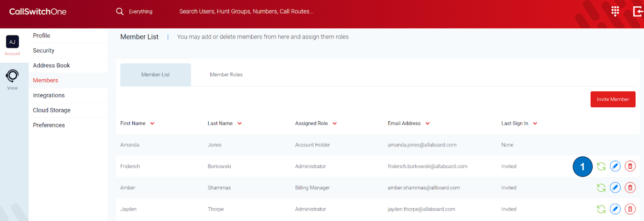Resend invite for Jayden Thorpe
The width and height of the screenshot is (644, 221).
pos(601,209)
